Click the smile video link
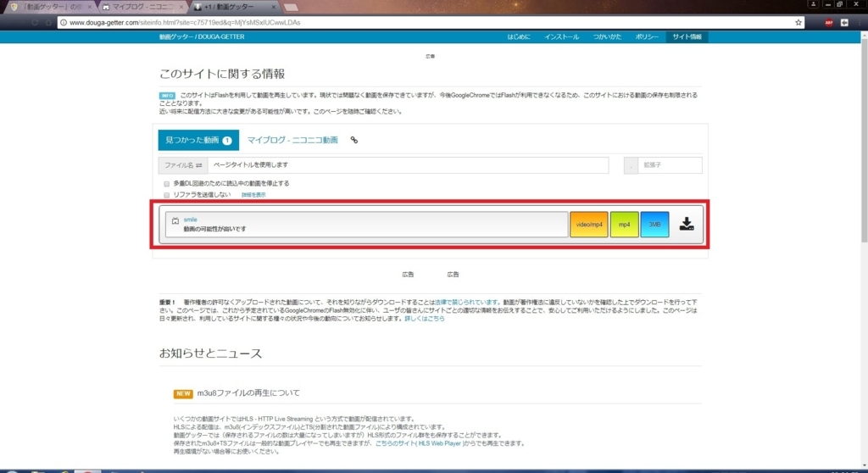The width and height of the screenshot is (868, 473). 190,220
